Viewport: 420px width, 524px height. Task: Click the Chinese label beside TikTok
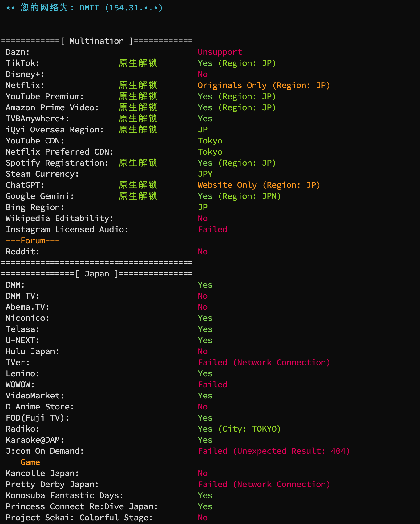[x=138, y=63]
